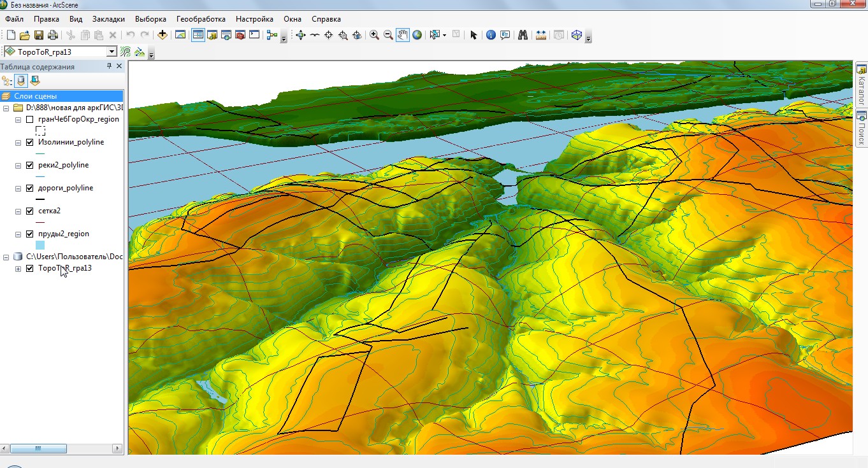Select the Navigate tool in the toolbar

pyautogui.click(x=301, y=35)
